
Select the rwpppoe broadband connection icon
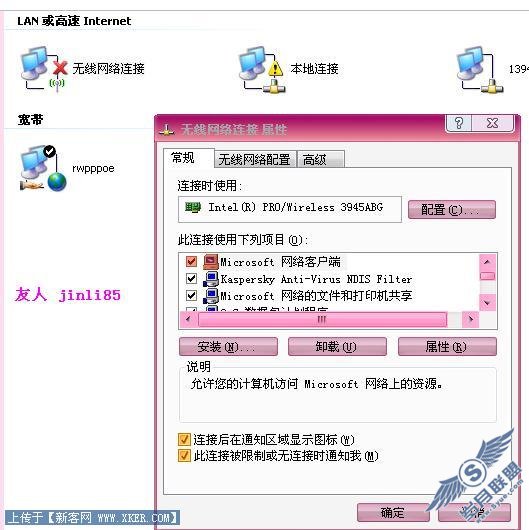click(43, 168)
